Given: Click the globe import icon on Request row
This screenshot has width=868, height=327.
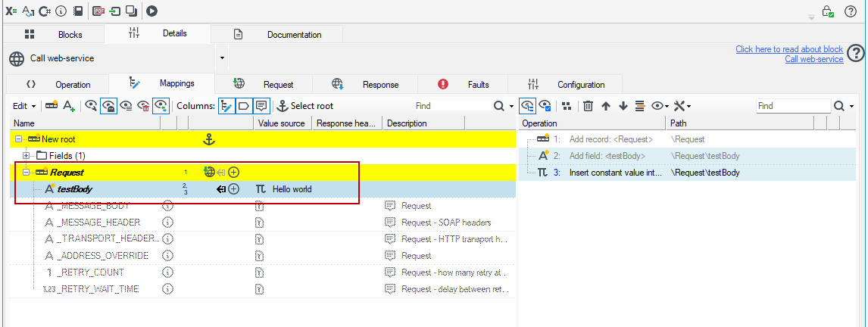Looking at the screenshot, I should point(209,172).
